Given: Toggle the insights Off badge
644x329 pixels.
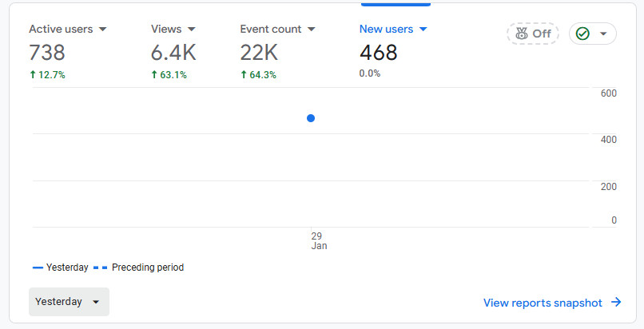Looking at the screenshot, I should tap(533, 34).
